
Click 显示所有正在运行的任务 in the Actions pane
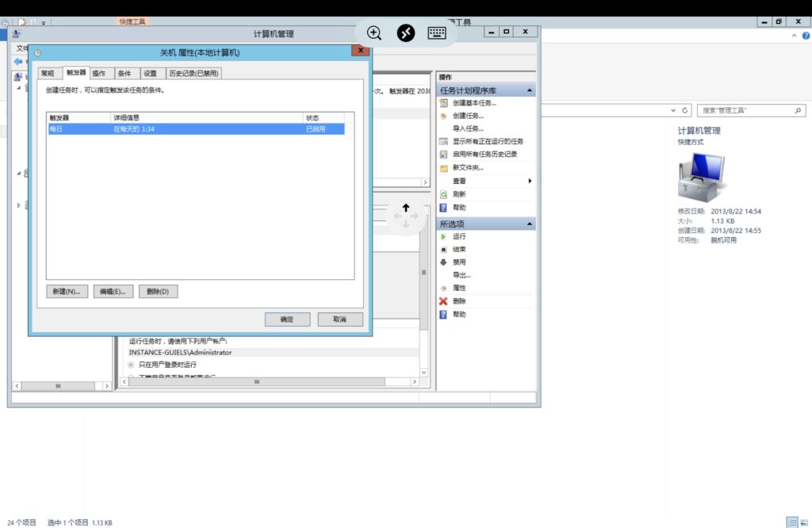488,141
